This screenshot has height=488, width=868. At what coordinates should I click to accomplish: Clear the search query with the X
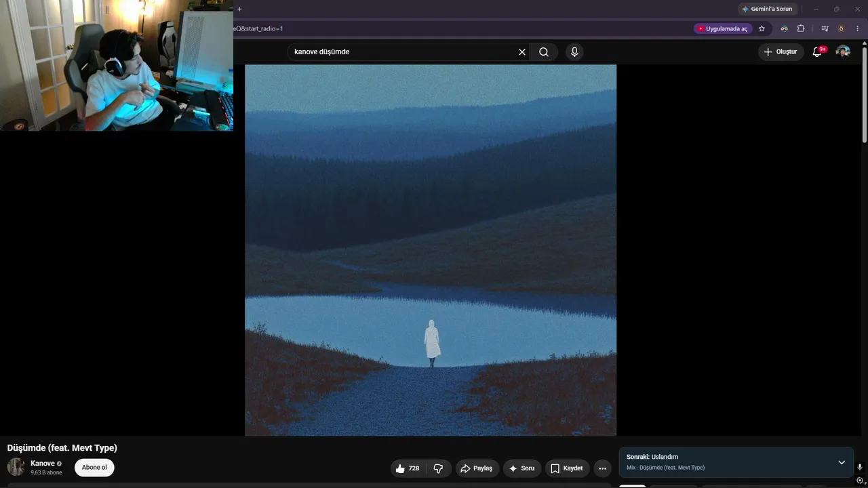tap(522, 52)
